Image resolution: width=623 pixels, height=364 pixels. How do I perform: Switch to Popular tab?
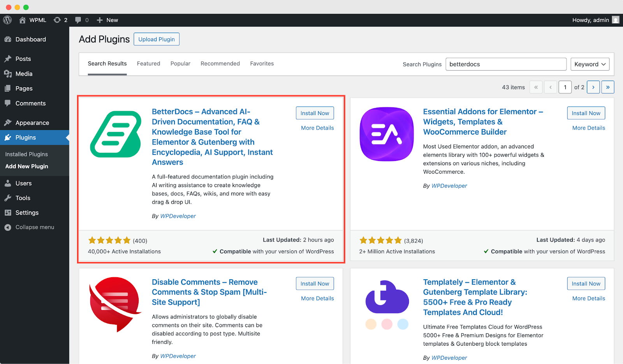click(x=180, y=63)
